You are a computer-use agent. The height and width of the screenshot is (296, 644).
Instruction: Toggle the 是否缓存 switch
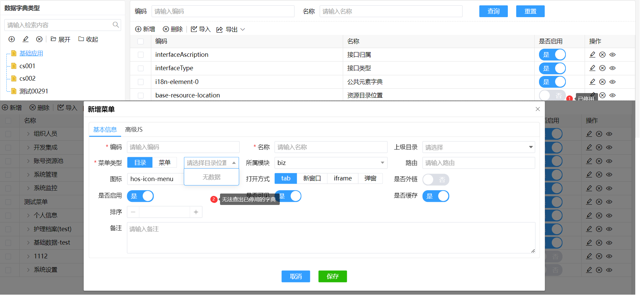coord(436,196)
